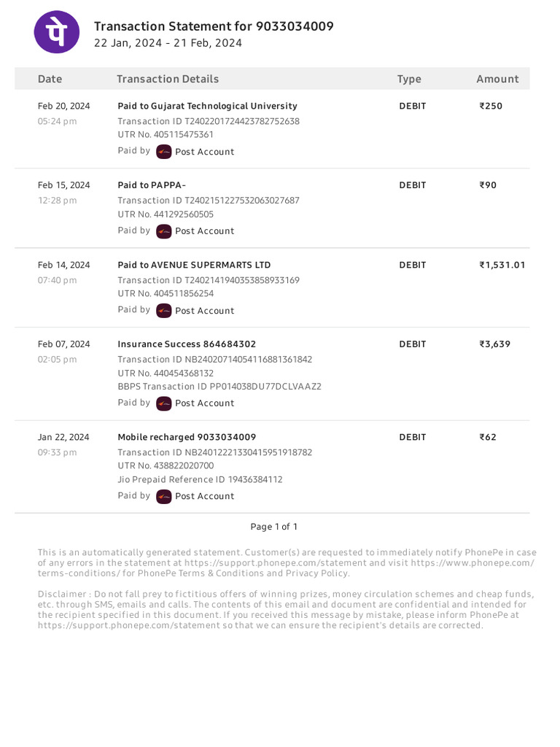Click Post Account icon for Gujarat Technological University payment
The image size is (560, 747).
[164, 152]
